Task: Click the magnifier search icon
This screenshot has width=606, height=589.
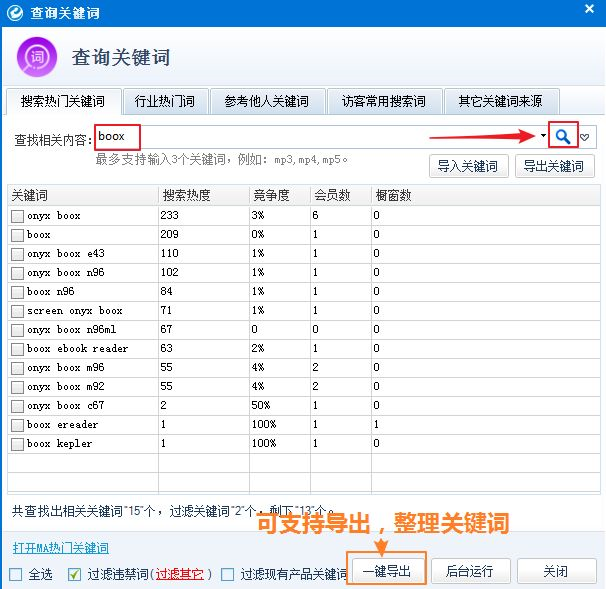Action: (563, 136)
